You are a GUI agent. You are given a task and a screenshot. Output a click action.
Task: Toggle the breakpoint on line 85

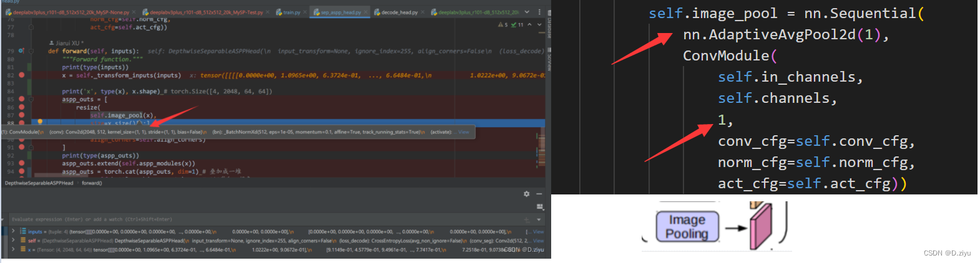pyautogui.click(x=22, y=99)
